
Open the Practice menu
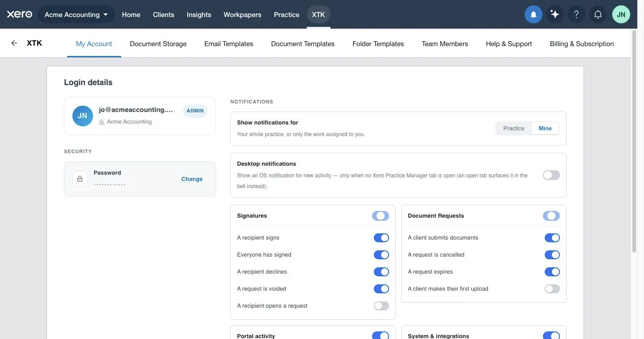[287, 14]
